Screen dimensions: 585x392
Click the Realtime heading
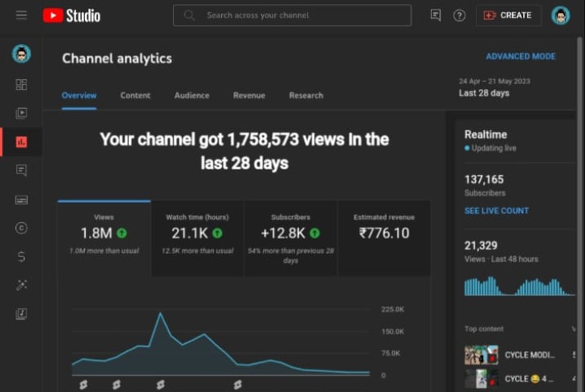point(486,135)
